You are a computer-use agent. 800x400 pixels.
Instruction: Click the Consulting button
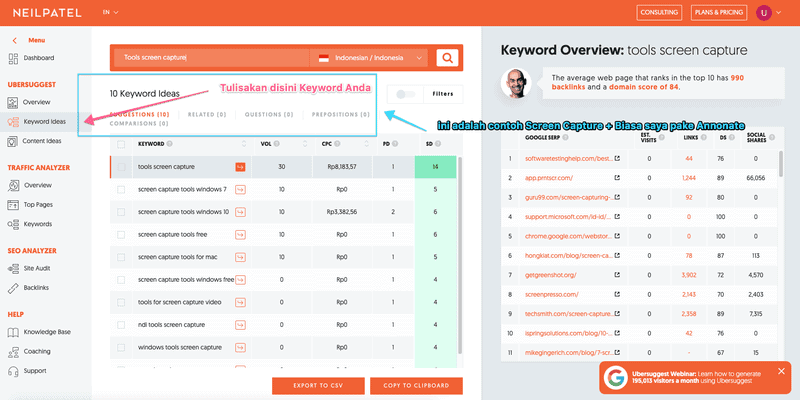pos(659,13)
